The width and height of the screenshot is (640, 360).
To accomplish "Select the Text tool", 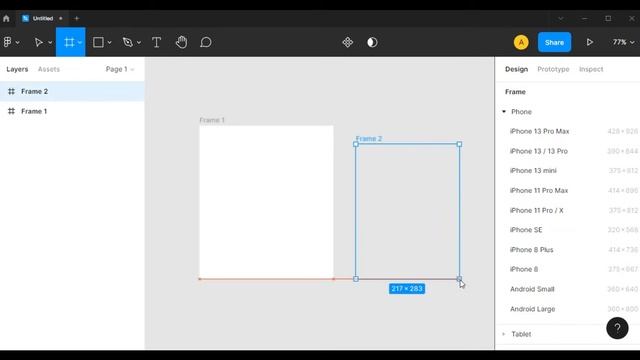I will 156,42.
